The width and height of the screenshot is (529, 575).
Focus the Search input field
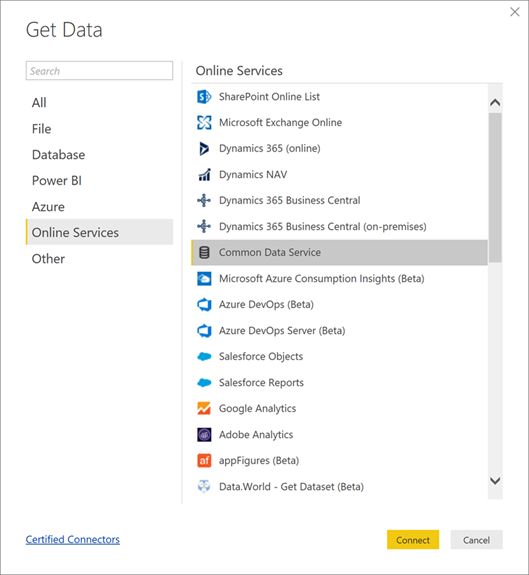coord(99,71)
